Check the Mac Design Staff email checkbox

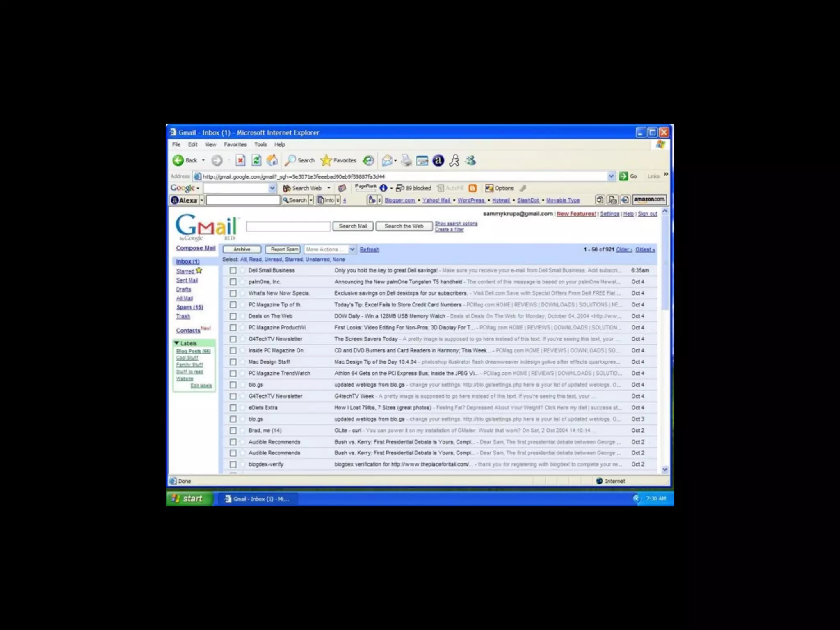point(233,362)
